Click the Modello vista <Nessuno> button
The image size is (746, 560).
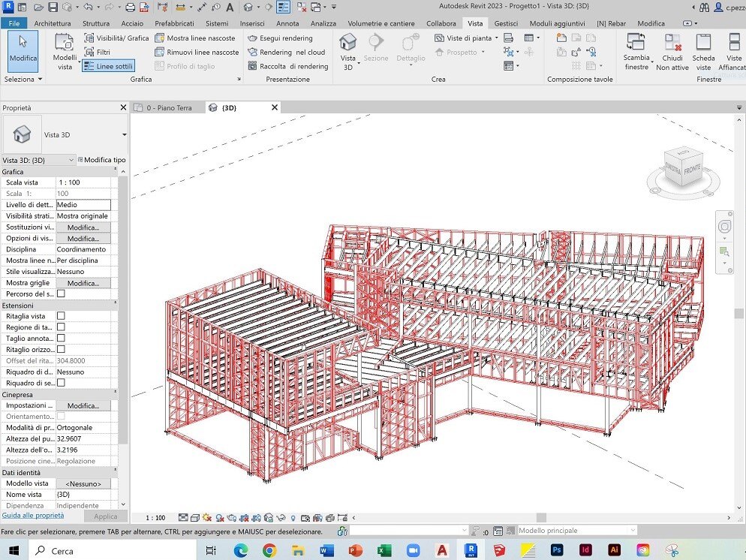click(83, 483)
